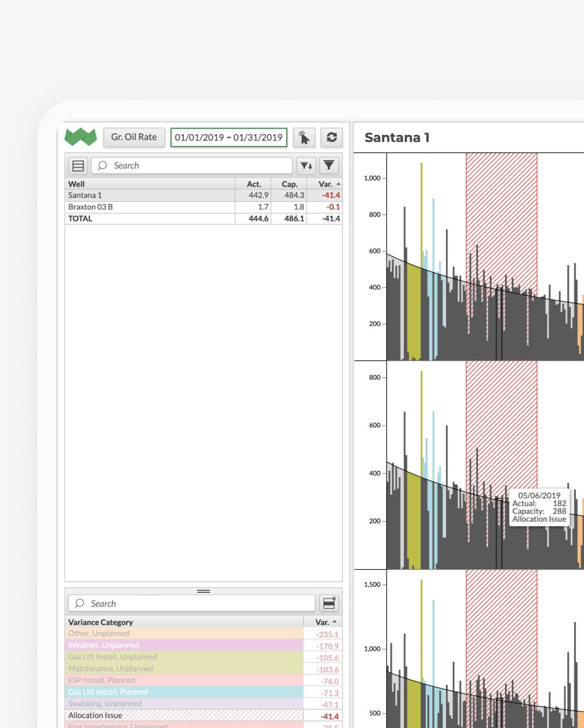The width and height of the screenshot is (584, 728).
Task: Click the Var. sort arrow in the variance panel
Action: pos(334,622)
